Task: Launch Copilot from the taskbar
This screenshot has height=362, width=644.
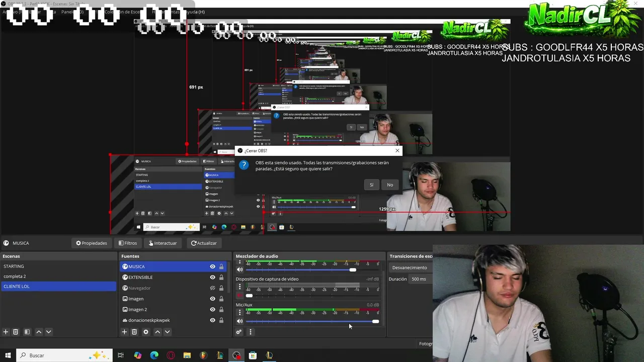Action: [x=138, y=355]
